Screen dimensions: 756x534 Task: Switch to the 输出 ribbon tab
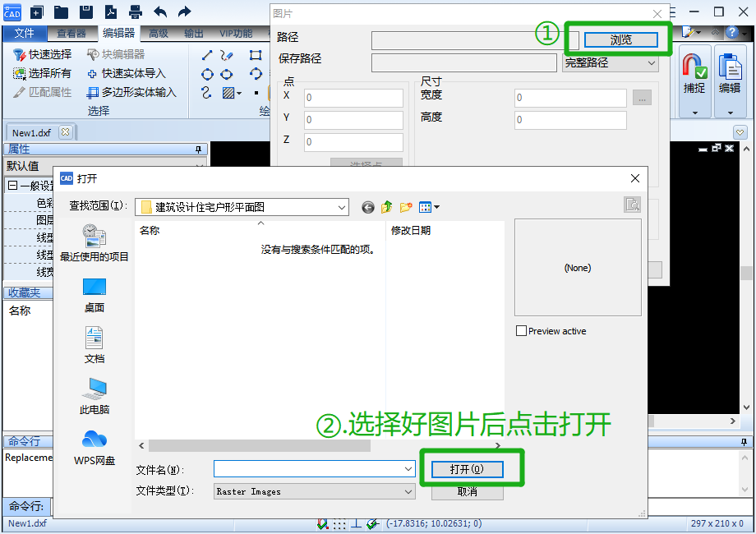(194, 34)
